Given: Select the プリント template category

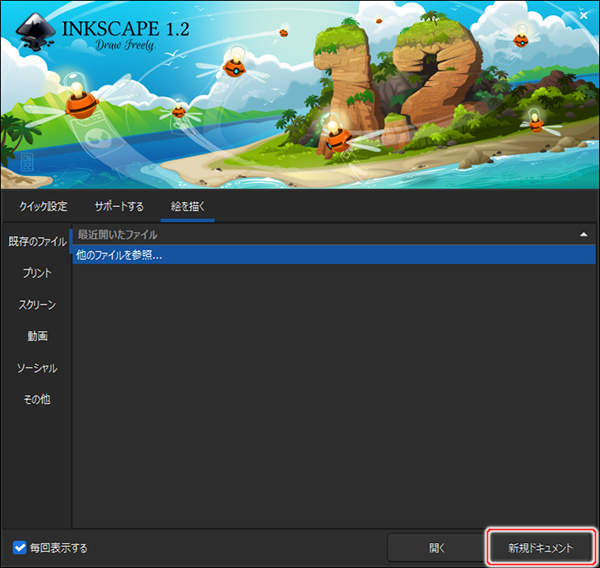Looking at the screenshot, I should [37, 273].
